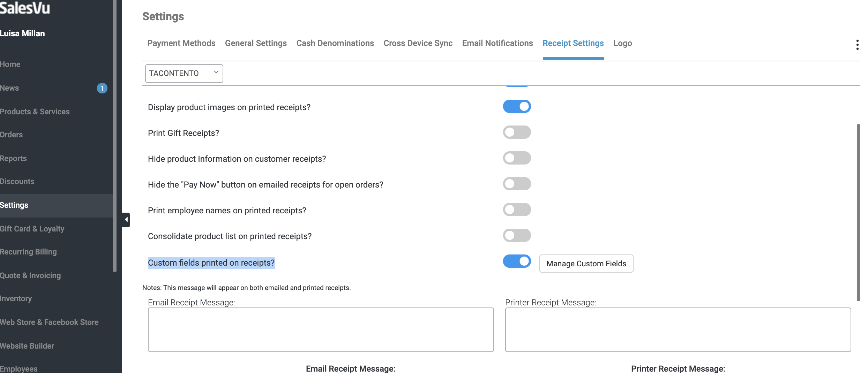This screenshot has width=868, height=373.
Task: Open the TACONTENTO location dropdown
Action: tap(184, 73)
